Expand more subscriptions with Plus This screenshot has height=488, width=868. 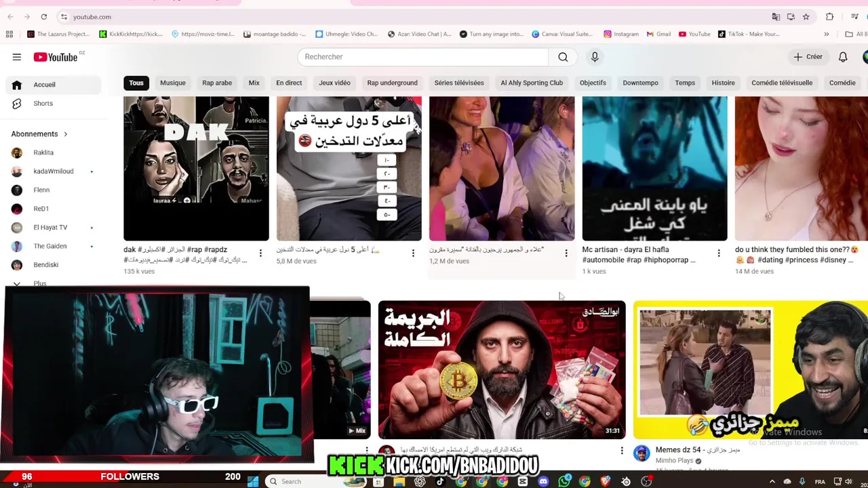(x=39, y=283)
